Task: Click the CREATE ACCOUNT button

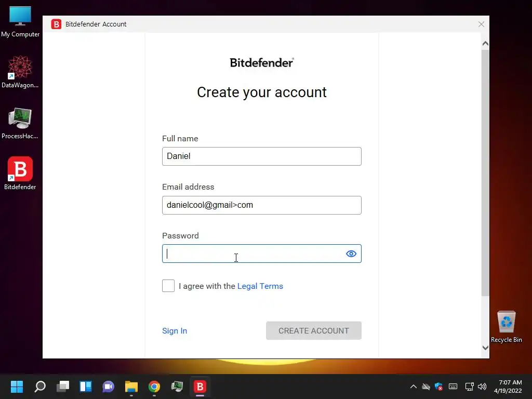Action: pyautogui.click(x=313, y=330)
